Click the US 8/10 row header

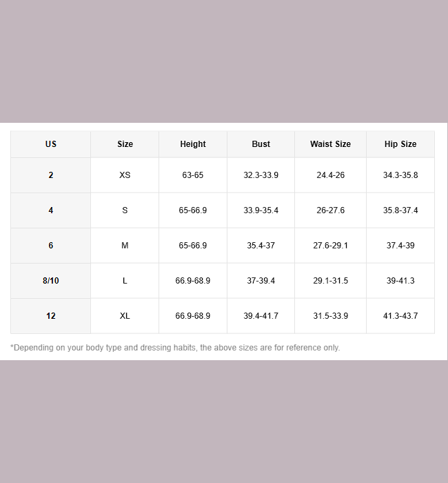click(51, 281)
